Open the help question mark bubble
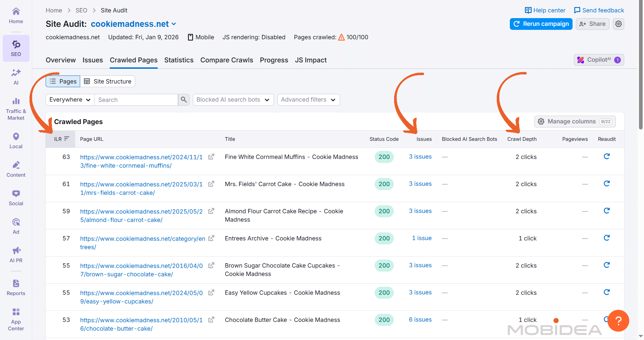Screen dimensions: 644x340 pos(618,321)
